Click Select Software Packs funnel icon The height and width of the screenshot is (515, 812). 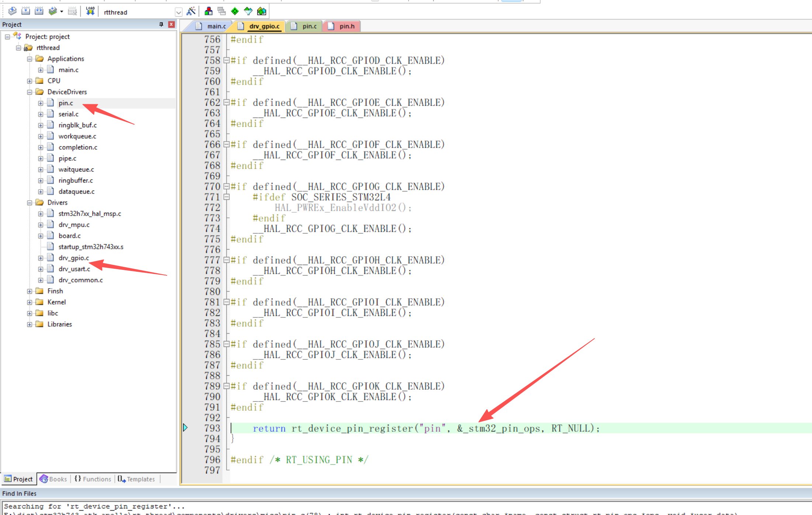[248, 11]
